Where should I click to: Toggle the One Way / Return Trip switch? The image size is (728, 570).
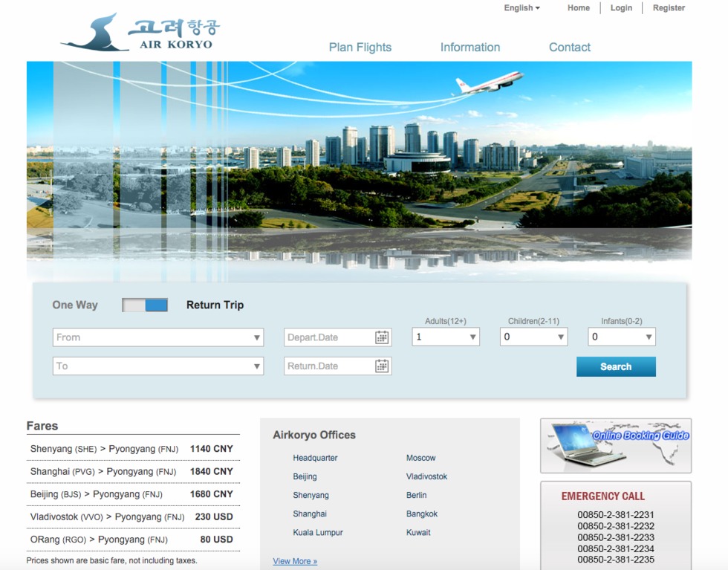click(145, 305)
